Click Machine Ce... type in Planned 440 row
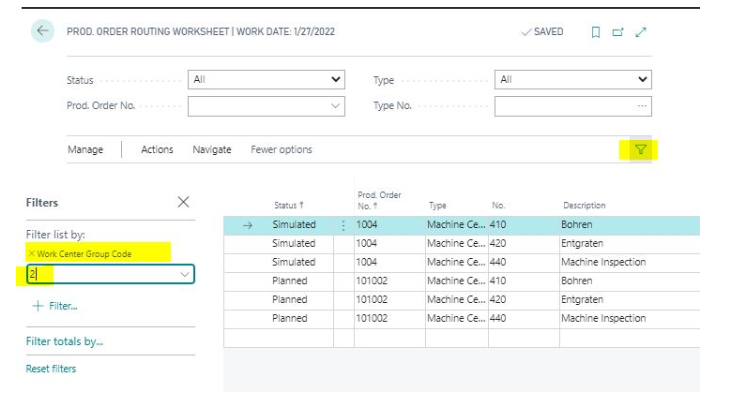Image resolution: width=738 pixels, height=394 pixels. (456, 319)
